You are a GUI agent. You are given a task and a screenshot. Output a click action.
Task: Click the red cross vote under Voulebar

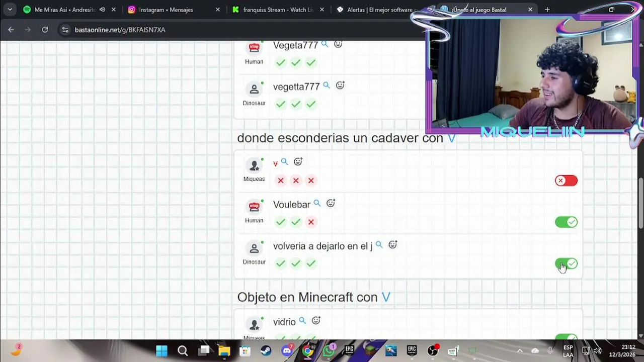click(311, 222)
